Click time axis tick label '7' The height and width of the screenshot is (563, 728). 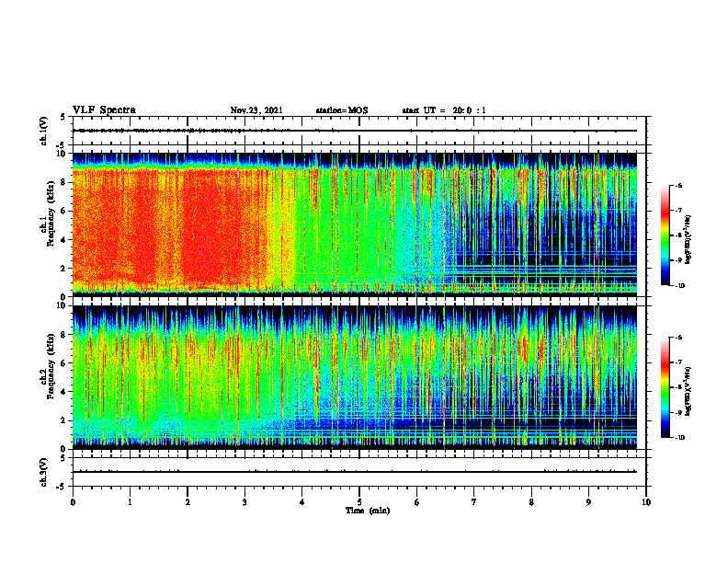point(474,502)
